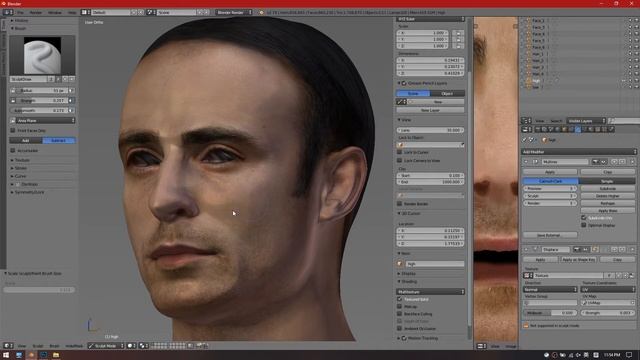Toggle Subdivide UVs checkbox

[584, 218]
